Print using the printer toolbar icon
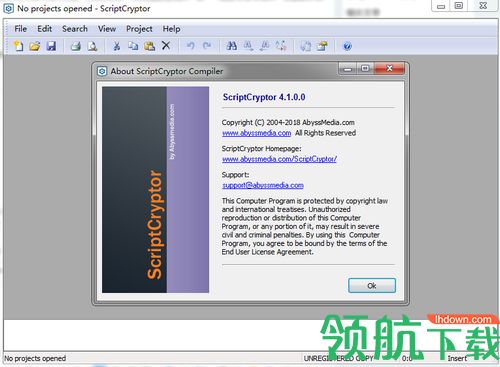 tap(76, 46)
